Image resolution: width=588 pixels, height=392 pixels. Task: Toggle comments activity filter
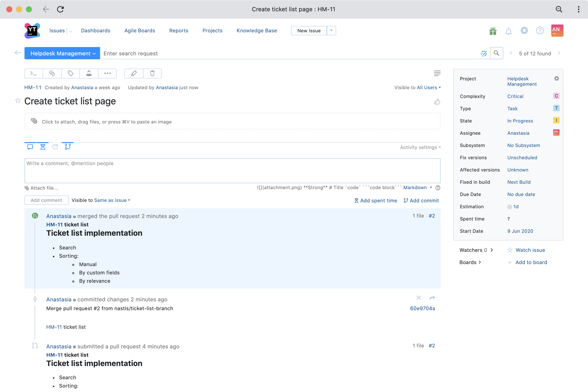click(x=30, y=147)
